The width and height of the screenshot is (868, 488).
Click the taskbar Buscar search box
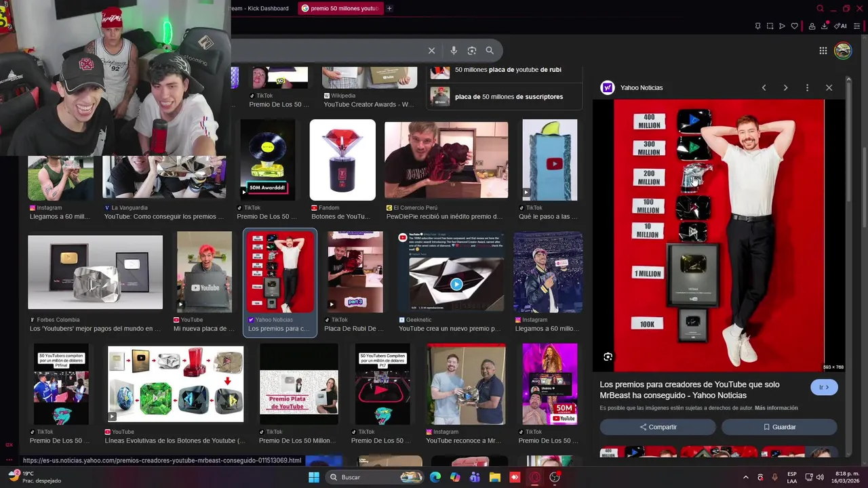pyautogui.click(x=375, y=477)
